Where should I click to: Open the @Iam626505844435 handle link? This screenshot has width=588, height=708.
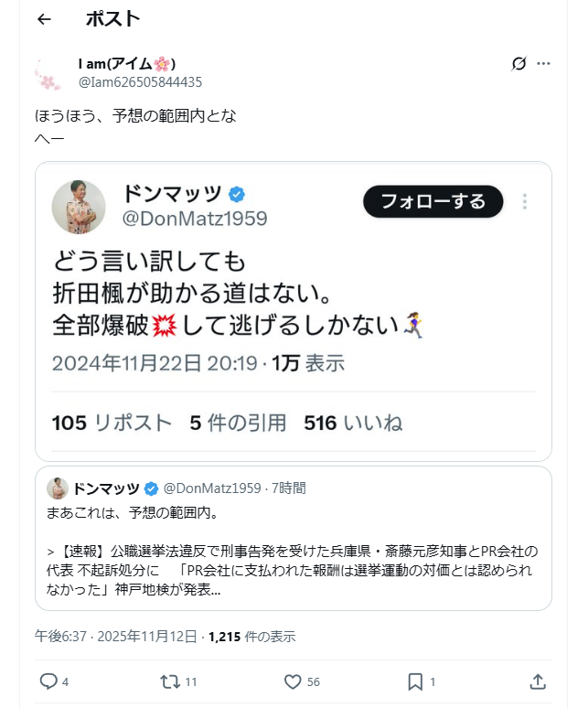click(x=140, y=82)
